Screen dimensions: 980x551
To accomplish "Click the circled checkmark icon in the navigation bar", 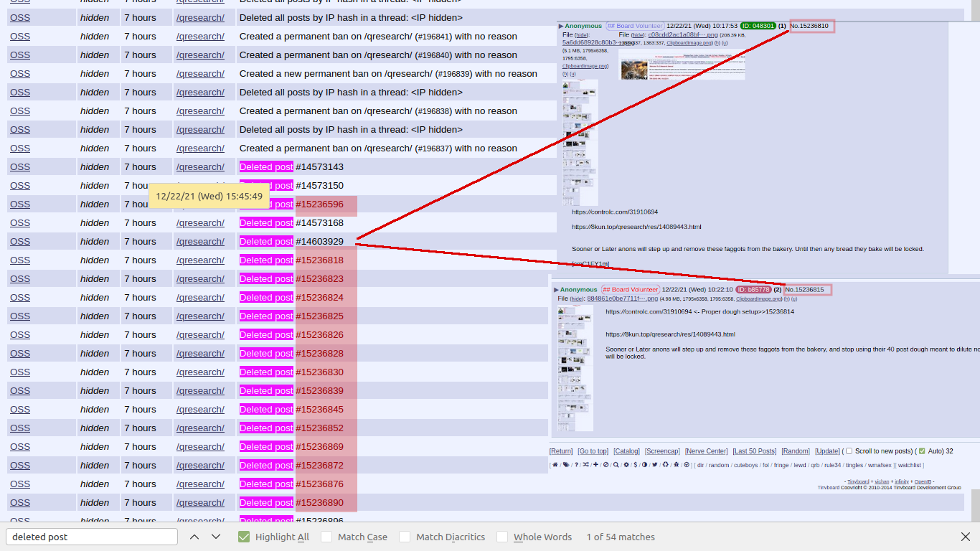I will 687,465.
